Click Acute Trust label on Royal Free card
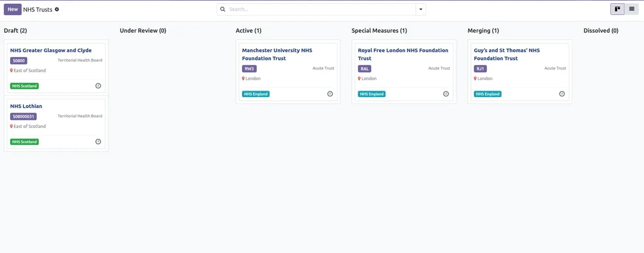The width and height of the screenshot is (644, 253). click(439, 68)
